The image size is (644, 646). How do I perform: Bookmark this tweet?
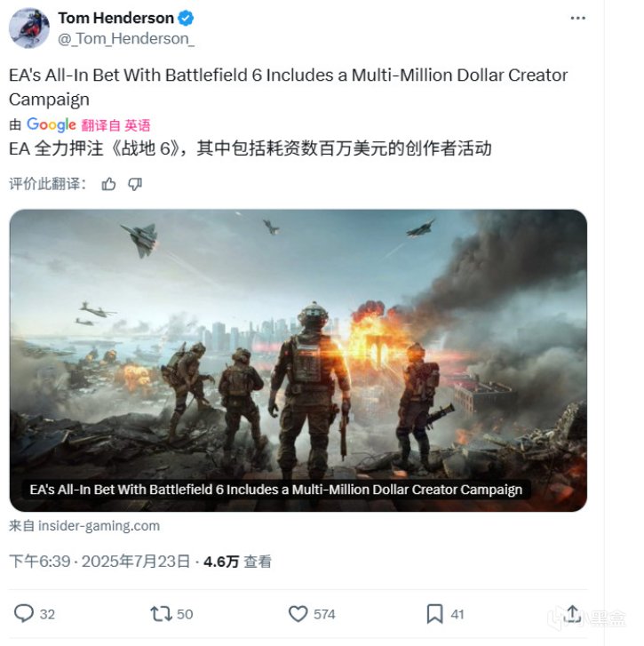coord(434,614)
